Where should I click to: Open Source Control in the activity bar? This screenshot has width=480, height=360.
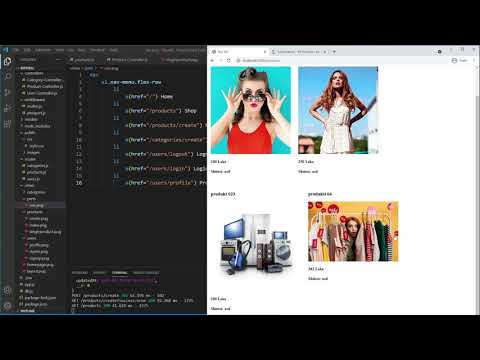pos(7,92)
